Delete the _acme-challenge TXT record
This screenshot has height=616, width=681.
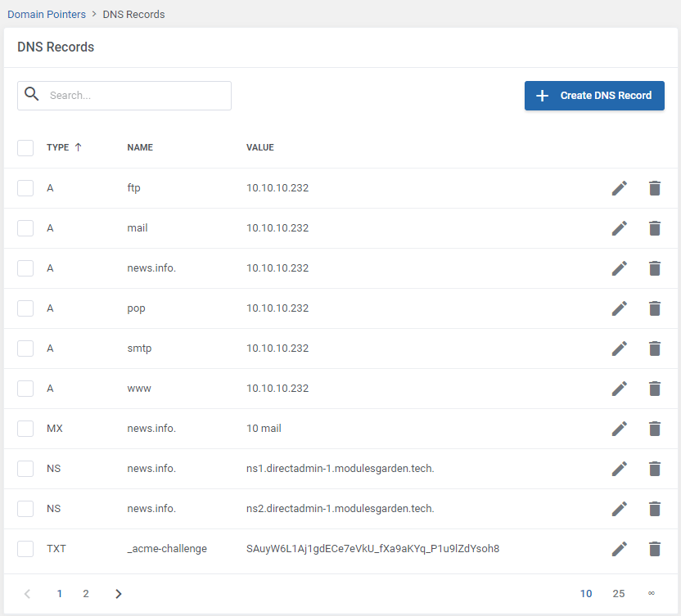(x=655, y=549)
